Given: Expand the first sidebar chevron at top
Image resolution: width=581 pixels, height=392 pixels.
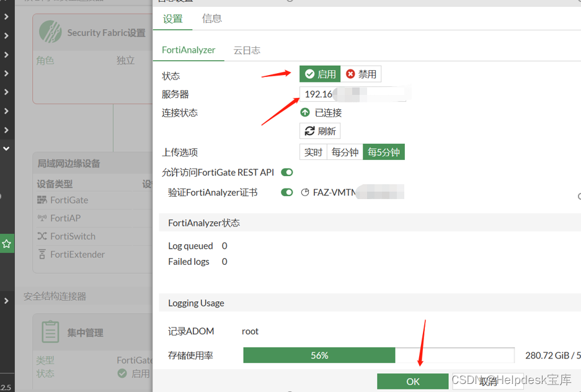Looking at the screenshot, I should [7, 17].
